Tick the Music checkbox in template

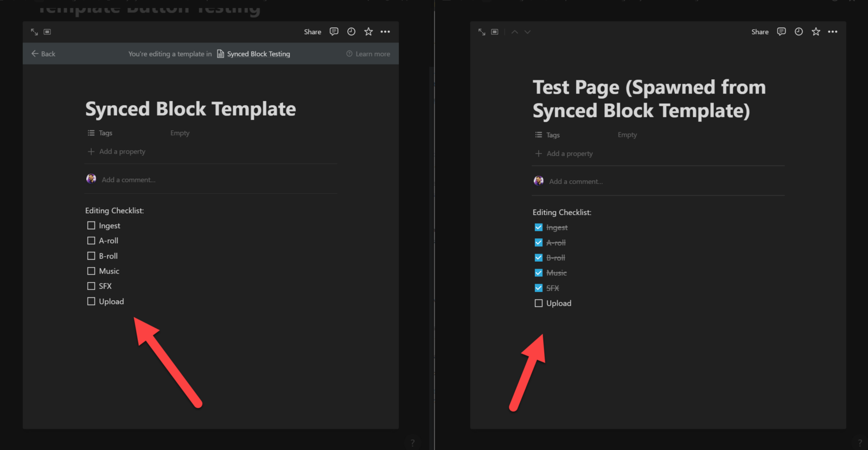point(91,271)
